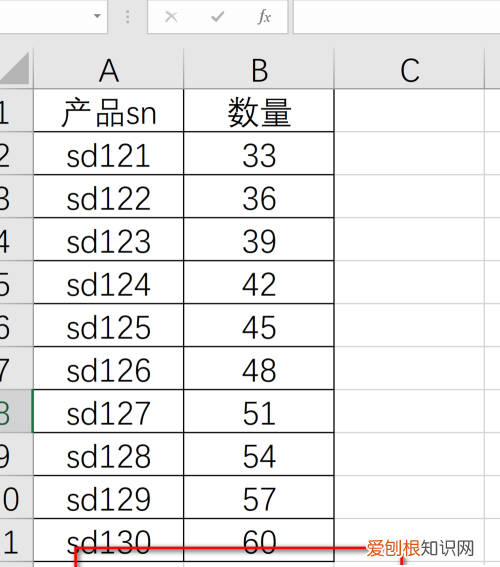Open the Insert Function fx button
500x567 pixels.
[x=264, y=17]
